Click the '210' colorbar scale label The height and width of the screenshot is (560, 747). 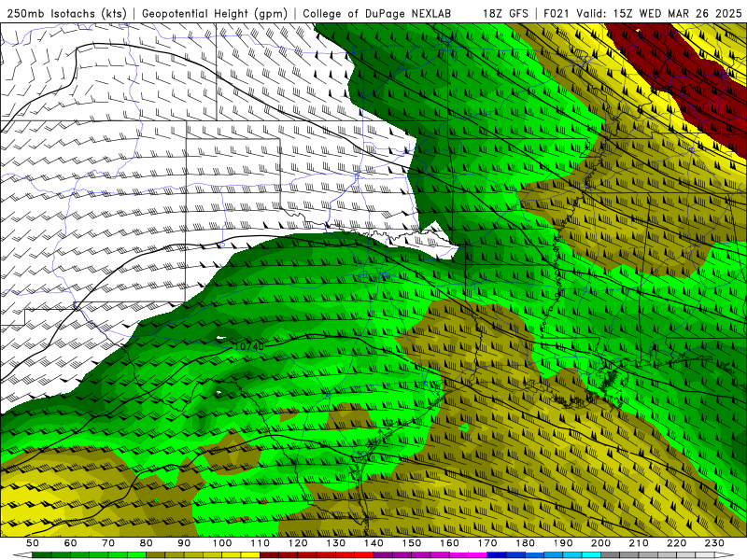pos(639,543)
